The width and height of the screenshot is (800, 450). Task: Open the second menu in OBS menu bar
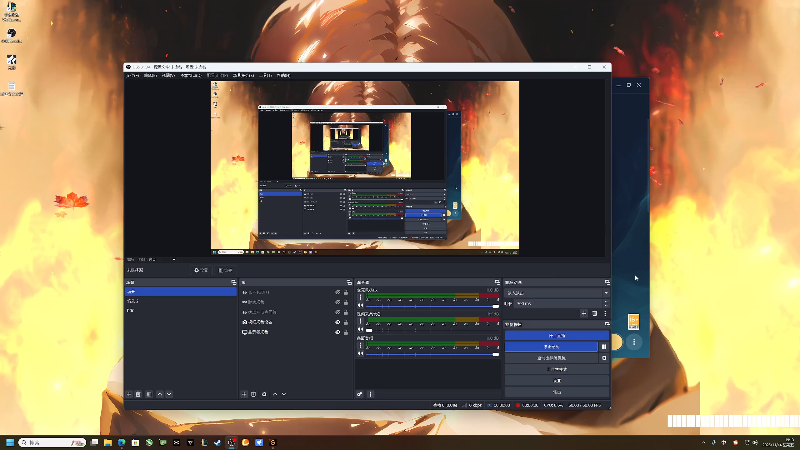[x=150, y=76]
